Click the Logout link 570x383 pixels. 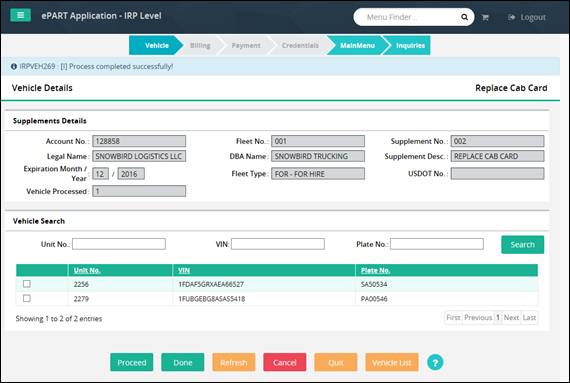click(527, 17)
